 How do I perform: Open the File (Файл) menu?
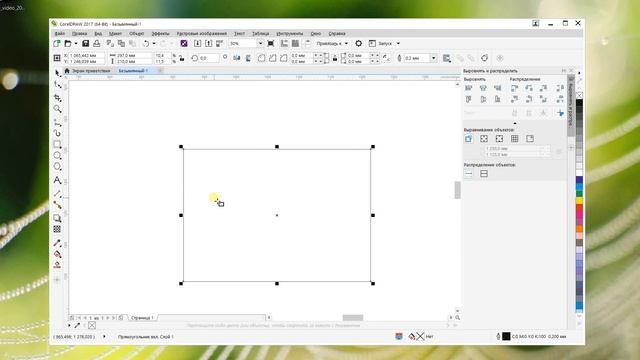60,33
